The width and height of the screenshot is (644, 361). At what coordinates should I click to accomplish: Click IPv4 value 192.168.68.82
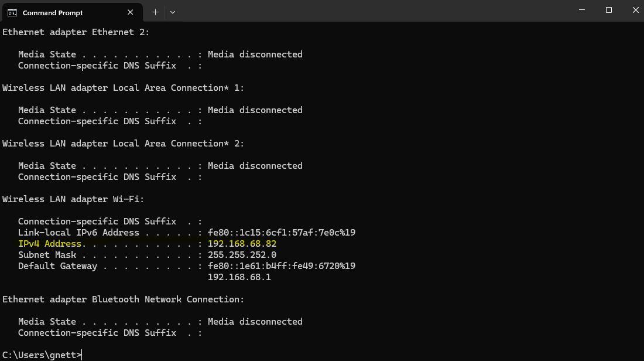(x=242, y=244)
